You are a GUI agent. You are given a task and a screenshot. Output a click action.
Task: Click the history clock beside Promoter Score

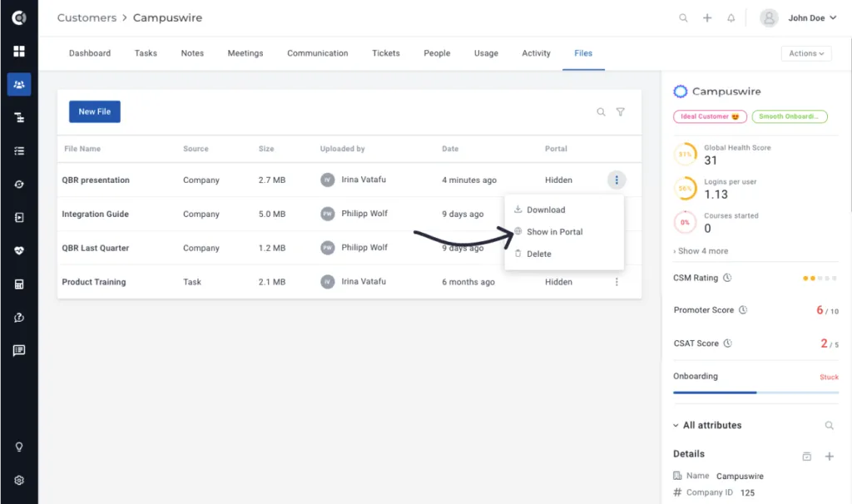pos(743,309)
